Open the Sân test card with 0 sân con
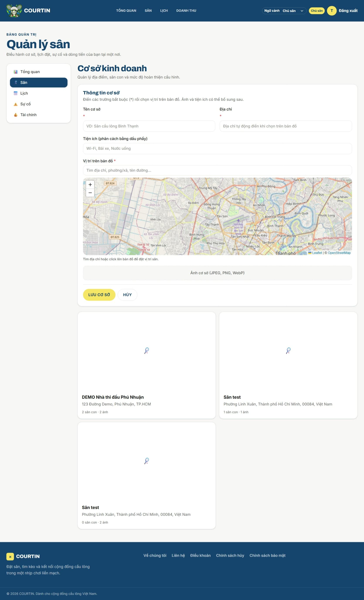This screenshot has width=364, height=600. pyautogui.click(x=146, y=476)
